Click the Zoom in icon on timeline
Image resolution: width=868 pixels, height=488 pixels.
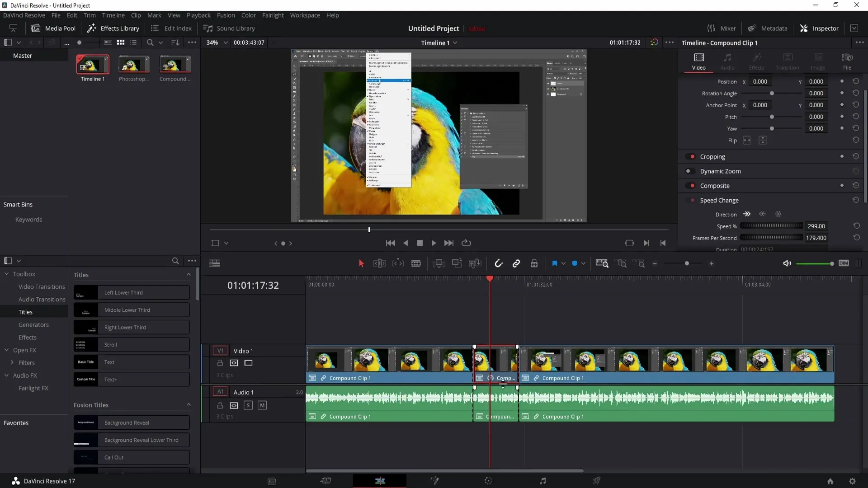[x=712, y=263]
